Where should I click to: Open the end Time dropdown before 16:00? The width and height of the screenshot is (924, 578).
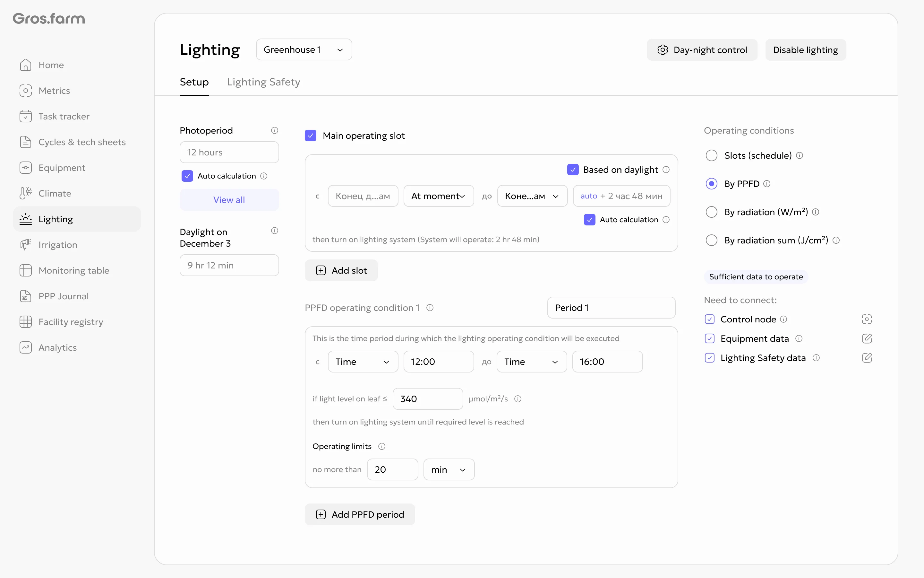click(x=532, y=362)
